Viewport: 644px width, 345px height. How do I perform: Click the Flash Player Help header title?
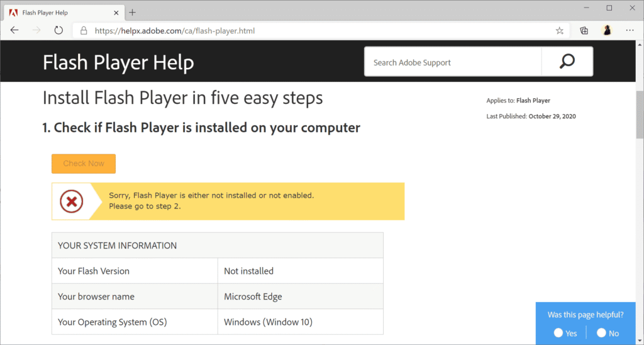pos(118,63)
